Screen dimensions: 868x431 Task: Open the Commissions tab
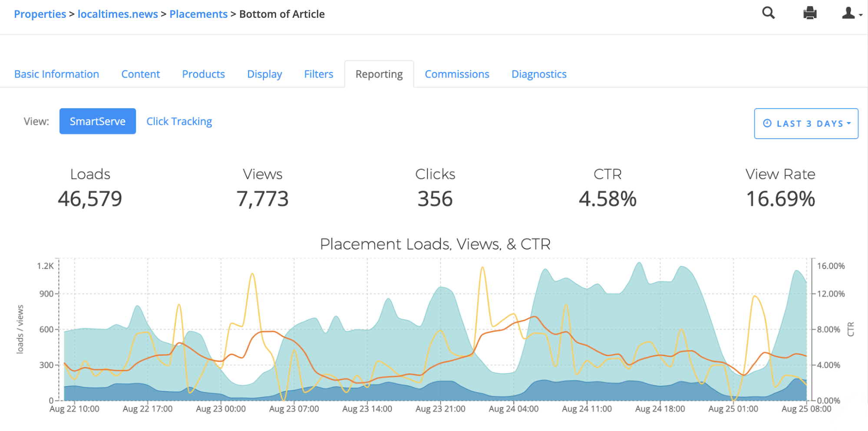click(457, 74)
